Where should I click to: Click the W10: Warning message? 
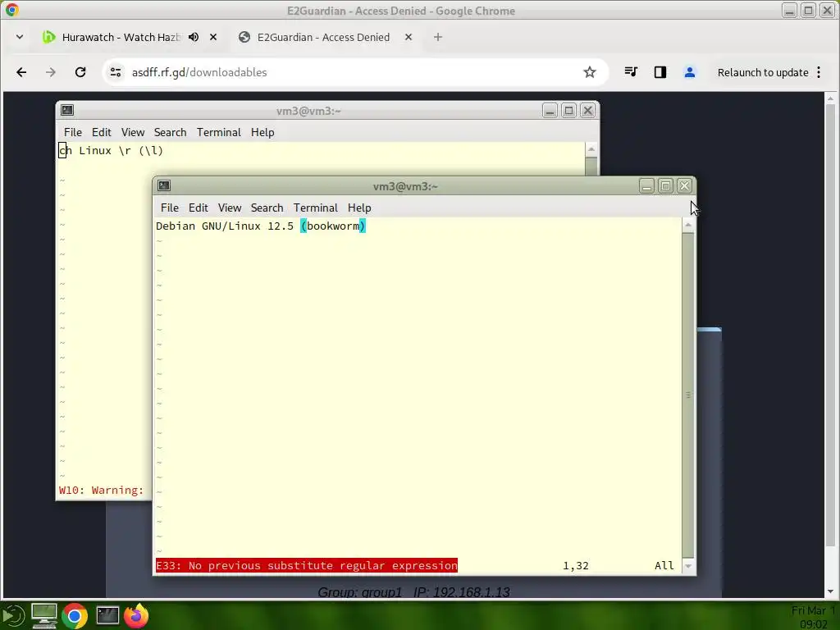point(101,491)
